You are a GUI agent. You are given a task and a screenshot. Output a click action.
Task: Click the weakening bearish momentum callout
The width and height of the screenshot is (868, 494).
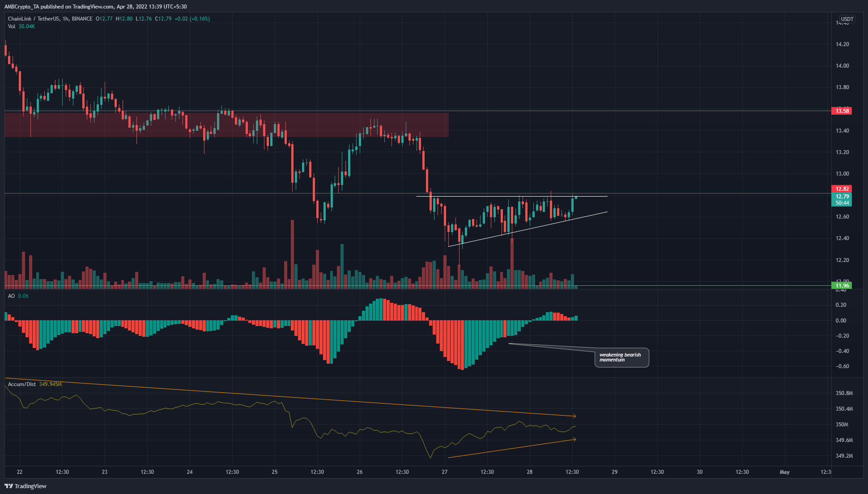point(621,357)
